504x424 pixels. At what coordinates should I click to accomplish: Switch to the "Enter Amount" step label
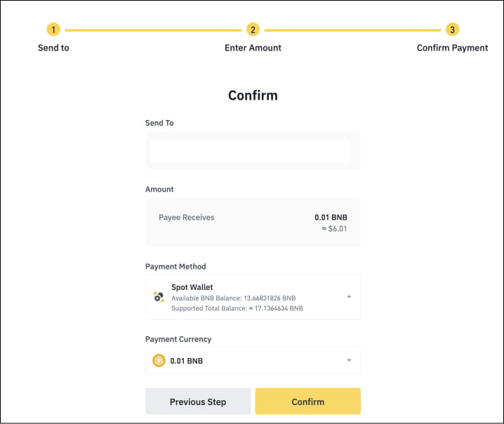253,48
